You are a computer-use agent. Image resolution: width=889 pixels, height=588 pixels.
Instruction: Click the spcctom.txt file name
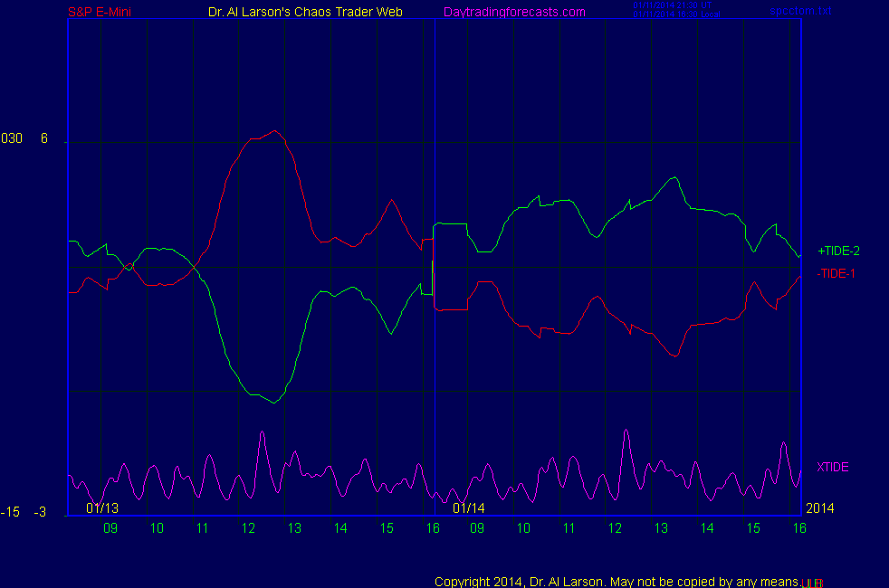coord(800,12)
